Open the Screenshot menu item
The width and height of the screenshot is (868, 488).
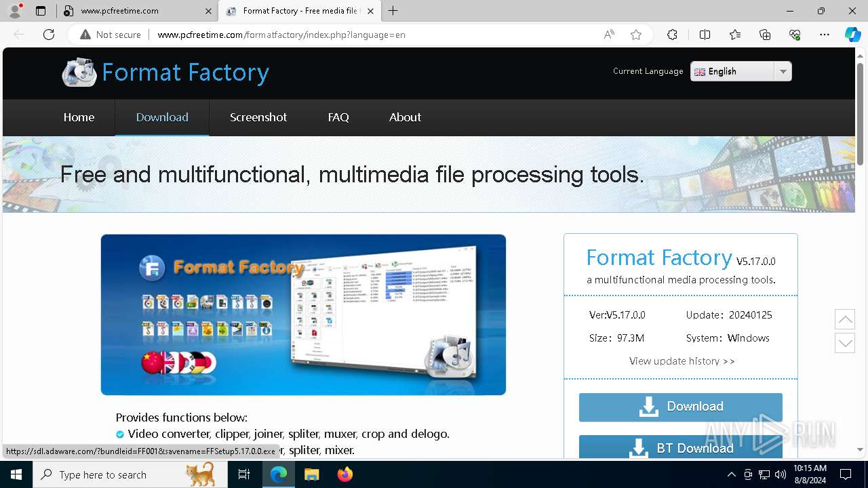pos(258,117)
